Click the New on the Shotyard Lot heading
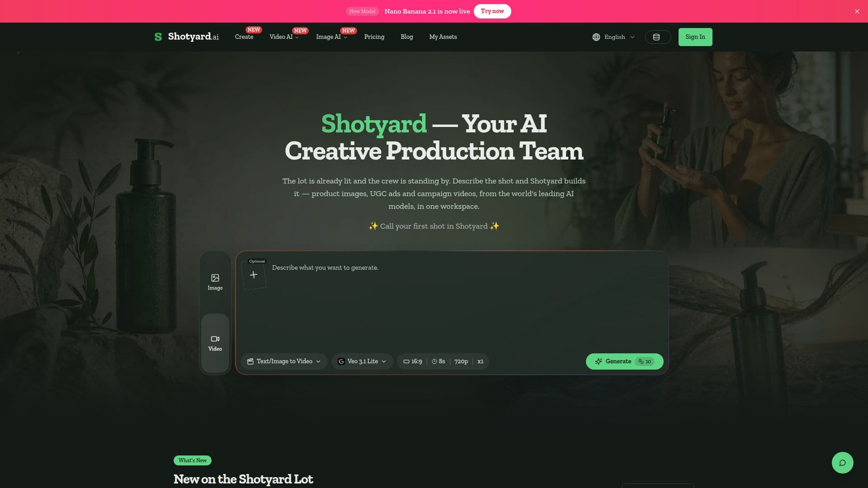This screenshot has height=488, width=868. pos(243,479)
